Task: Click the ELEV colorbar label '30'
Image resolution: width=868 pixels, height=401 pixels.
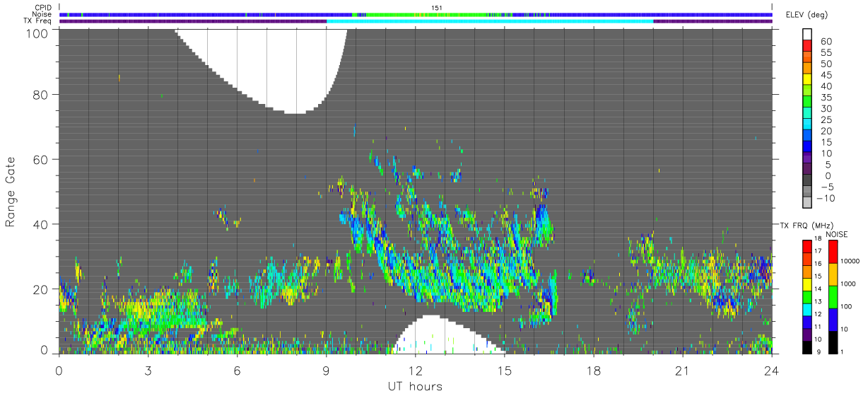Action: (826, 109)
